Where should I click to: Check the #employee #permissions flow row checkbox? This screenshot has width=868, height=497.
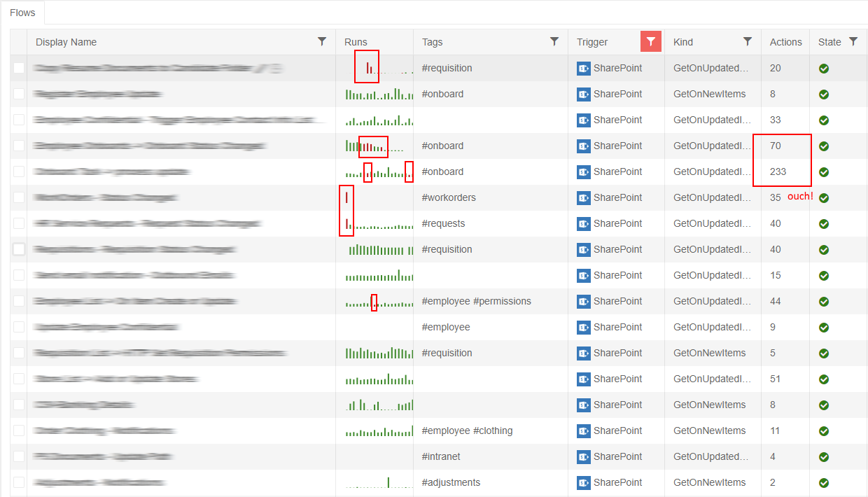click(19, 302)
